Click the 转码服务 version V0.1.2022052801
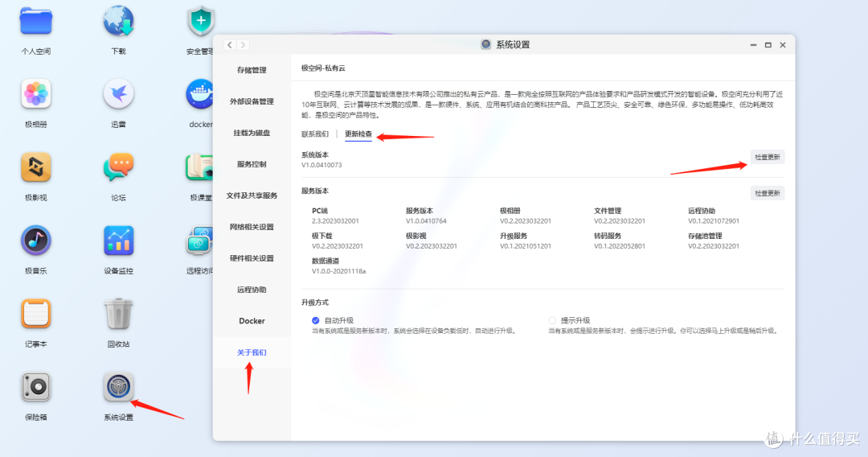Screen dimensions: 868x457 (x=620, y=246)
